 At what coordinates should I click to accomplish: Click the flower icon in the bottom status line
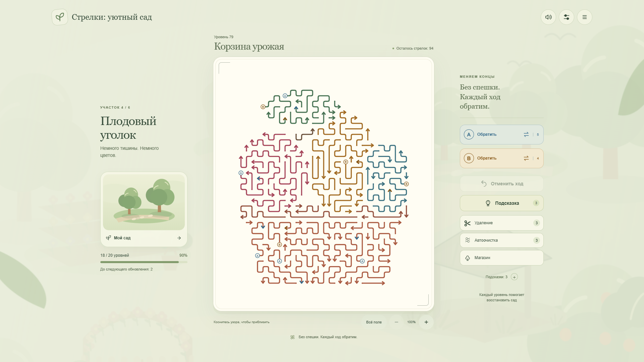coord(292,337)
